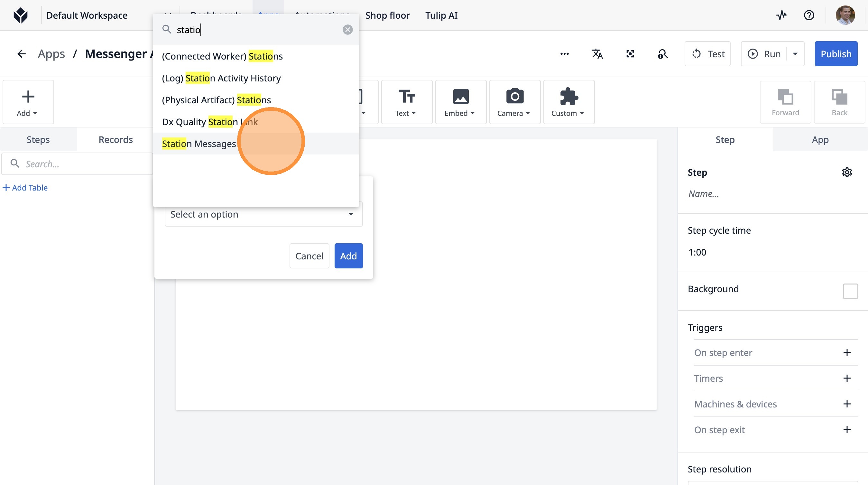Open the translation icon in the app toolbar
This screenshot has width=868, height=485.
(x=597, y=54)
